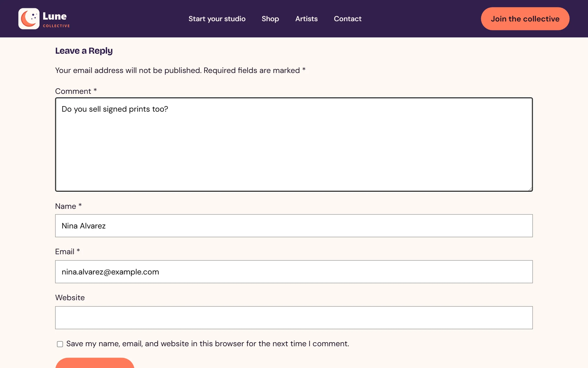Open the Contact page link
The width and height of the screenshot is (588, 368).
348,19
